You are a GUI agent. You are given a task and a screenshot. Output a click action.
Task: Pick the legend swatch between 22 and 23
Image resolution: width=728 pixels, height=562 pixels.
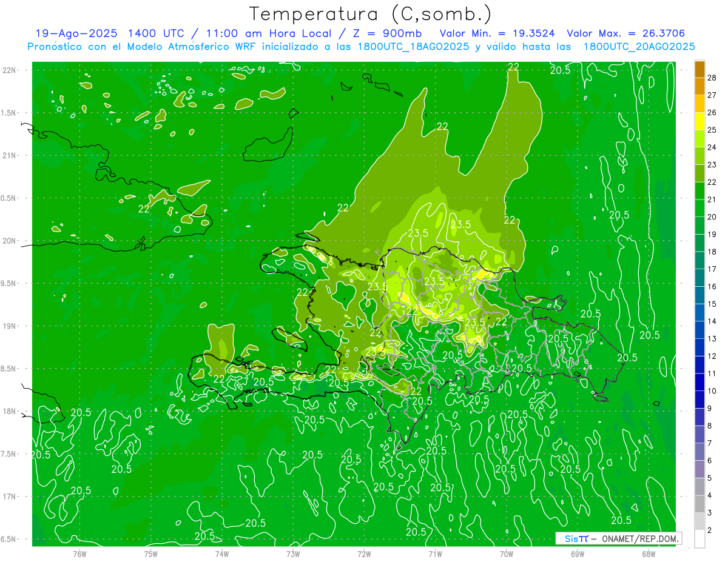click(x=699, y=173)
